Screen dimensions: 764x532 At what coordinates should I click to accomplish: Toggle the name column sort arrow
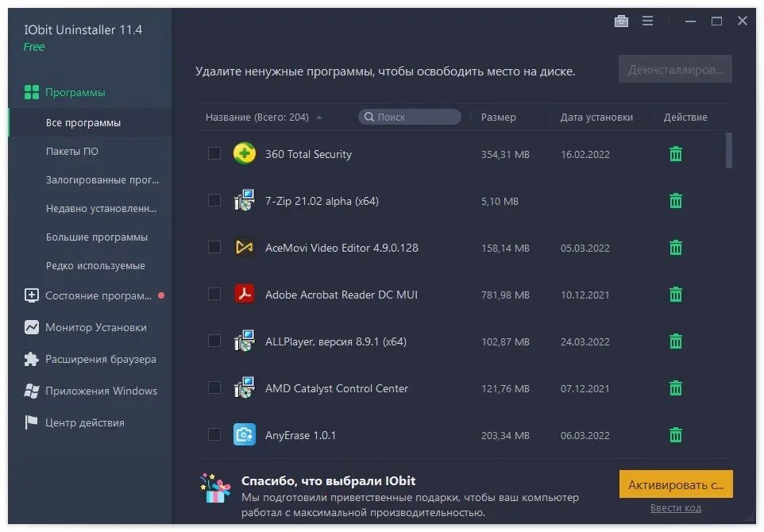(319, 118)
